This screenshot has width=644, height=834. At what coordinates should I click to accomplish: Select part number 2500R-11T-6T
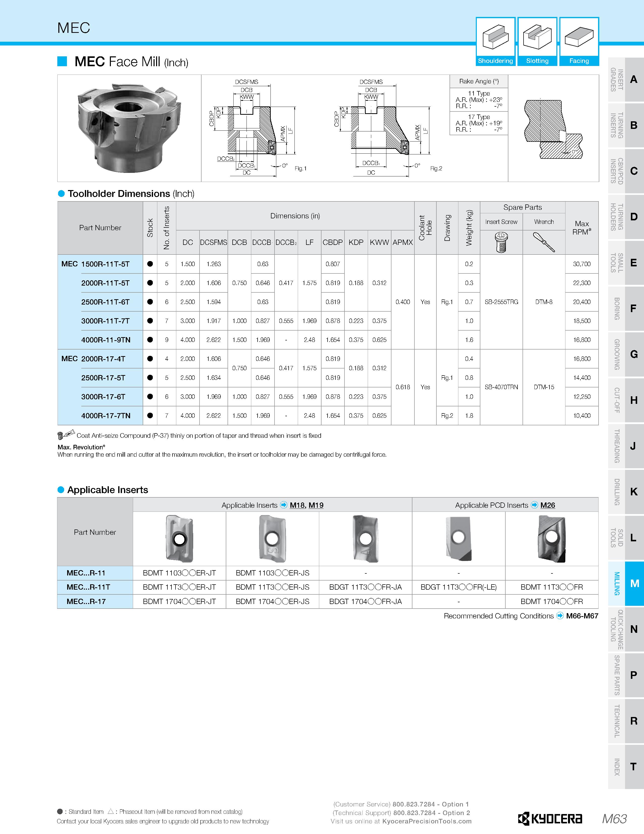[105, 302]
